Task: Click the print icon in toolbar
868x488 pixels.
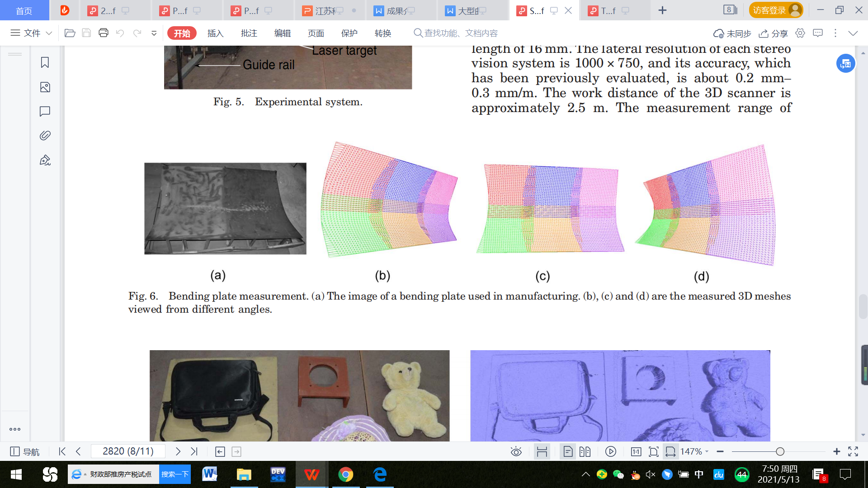Action: click(104, 33)
